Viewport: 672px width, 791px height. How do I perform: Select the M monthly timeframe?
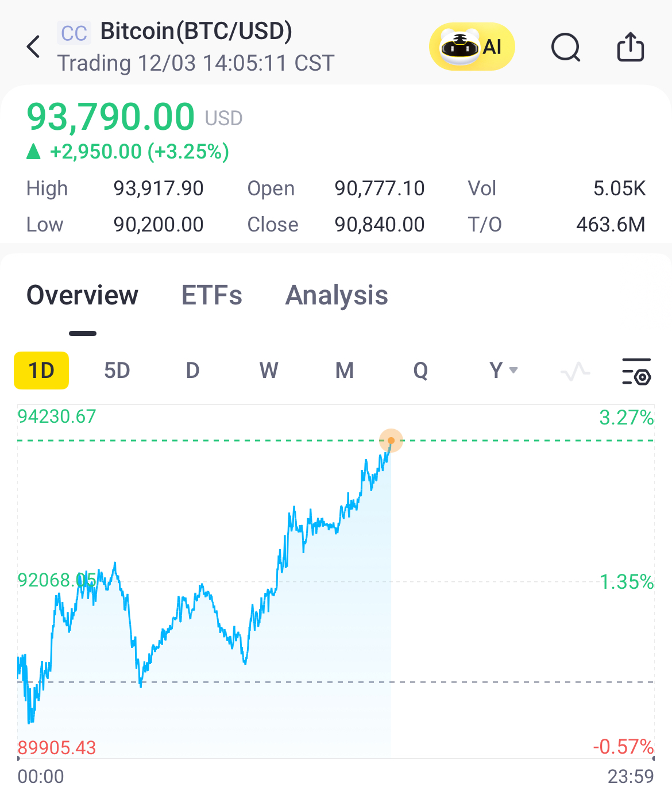tap(345, 371)
